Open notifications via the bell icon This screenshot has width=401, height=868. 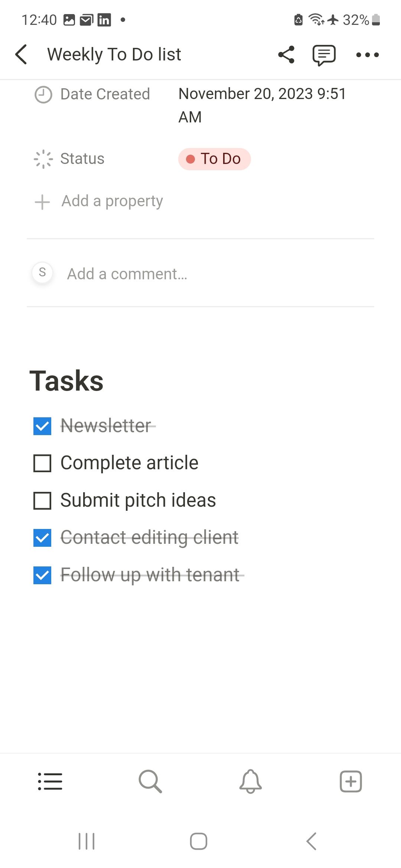click(x=250, y=781)
